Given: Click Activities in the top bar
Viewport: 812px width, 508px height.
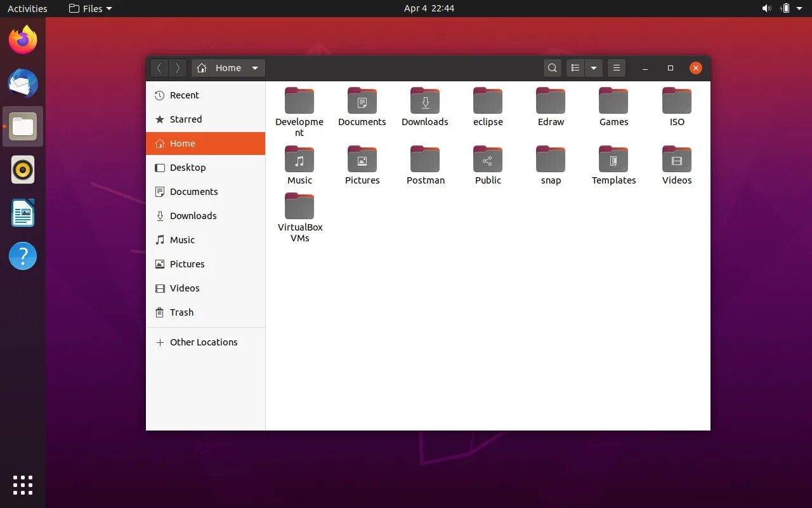Looking at the screenshot, I should pyautogui.click(x=27, y=8).
